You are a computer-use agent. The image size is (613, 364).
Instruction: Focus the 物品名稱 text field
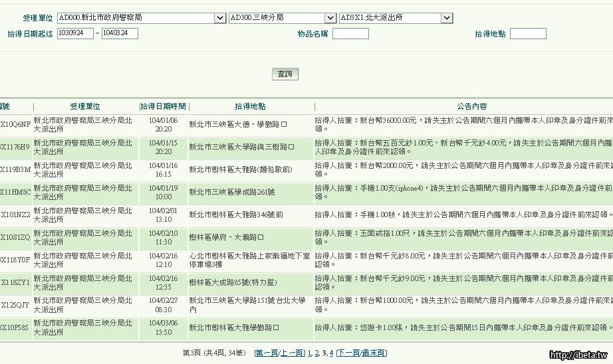tap(350, 34)
